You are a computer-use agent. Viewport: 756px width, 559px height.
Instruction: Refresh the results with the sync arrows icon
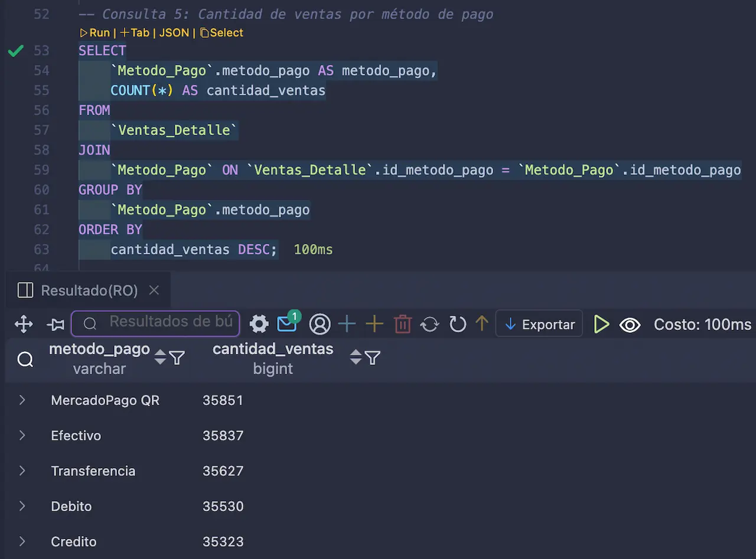[431, 323]
